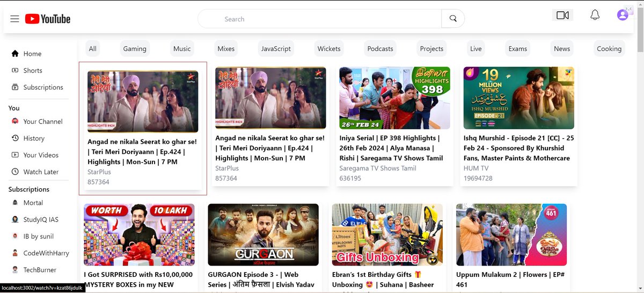Screen dimensions: 644x293
Task: Open Your Videos link
Action: [41, 155]
